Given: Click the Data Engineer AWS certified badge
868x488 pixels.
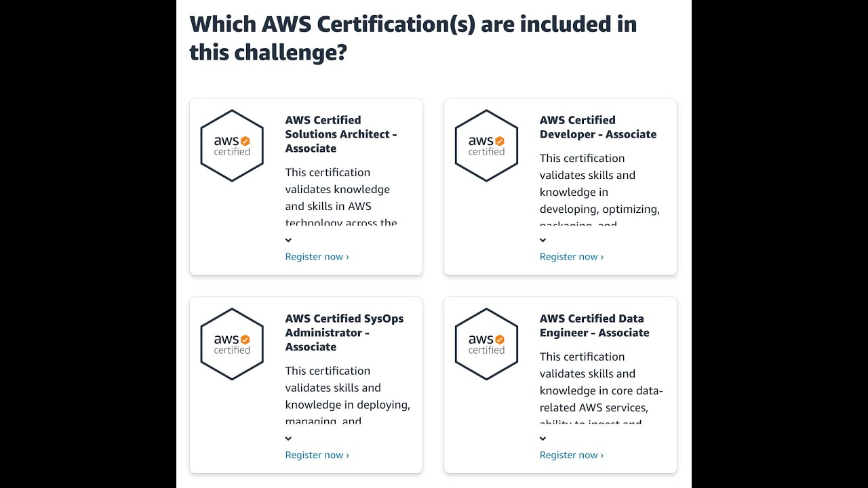Looking at the screenshot, I should click(x=486, y=344).
